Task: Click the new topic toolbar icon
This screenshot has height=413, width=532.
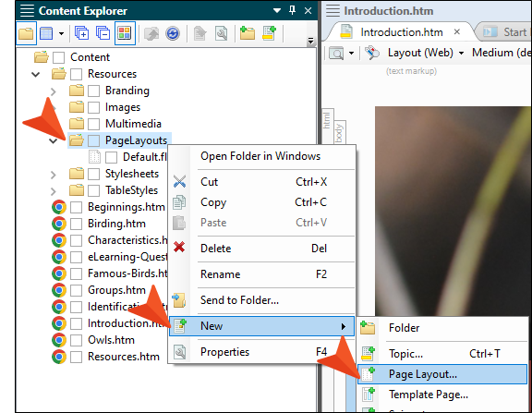Action: (269, 33)
